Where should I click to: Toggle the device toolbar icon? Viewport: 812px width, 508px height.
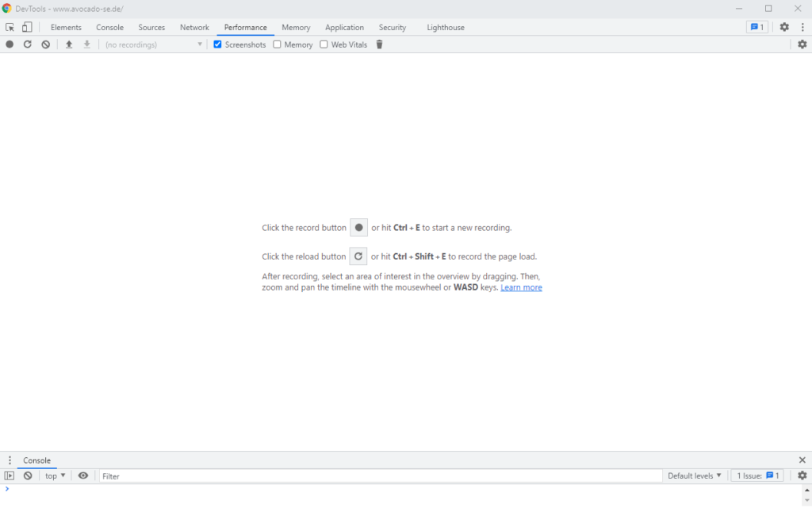[x=27, y=27]
